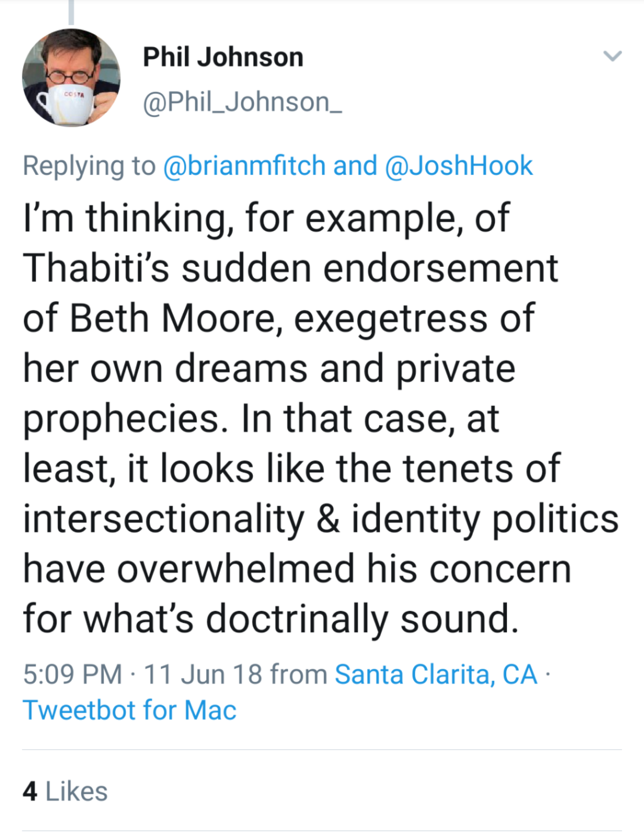
Task: Click the 5:09 PM timestamp
Action: [x=72, y=675]
